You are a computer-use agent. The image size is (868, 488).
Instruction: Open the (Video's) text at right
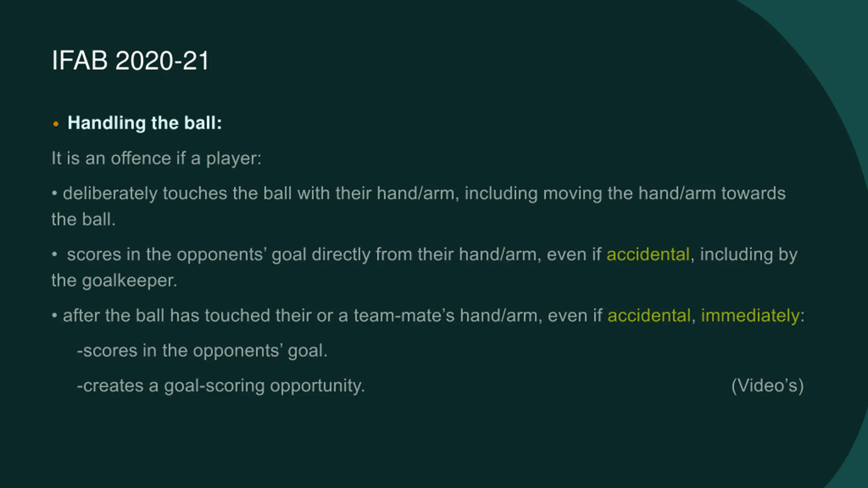(x=767, y=386)
